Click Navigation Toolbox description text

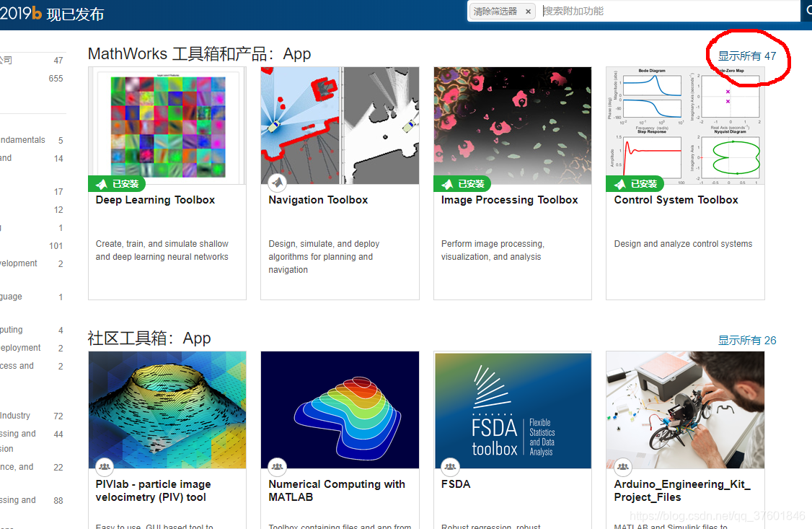[x=324, y=256]
